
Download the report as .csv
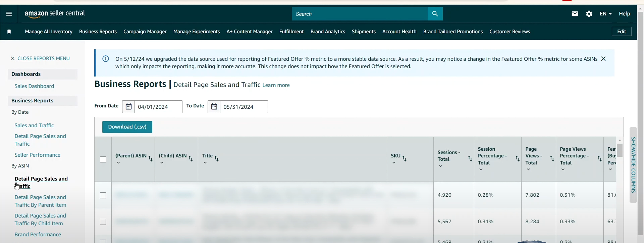click(x=127, y=127)
